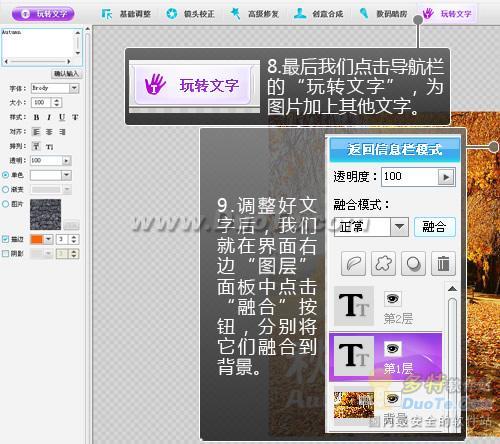Select the 第1层 text layer thumbnail
500x444 pixels.
coord(354,356)
